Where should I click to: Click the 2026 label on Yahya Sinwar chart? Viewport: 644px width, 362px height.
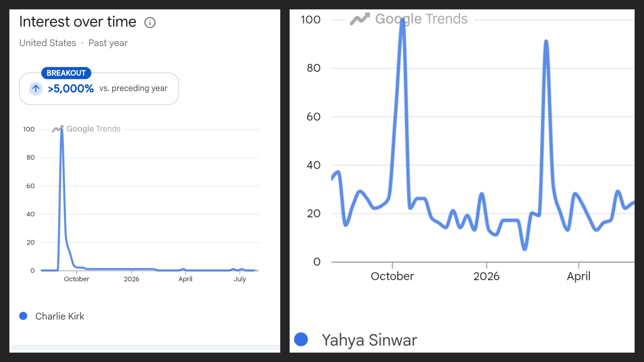pyautogui.click(x=486, y=276)
